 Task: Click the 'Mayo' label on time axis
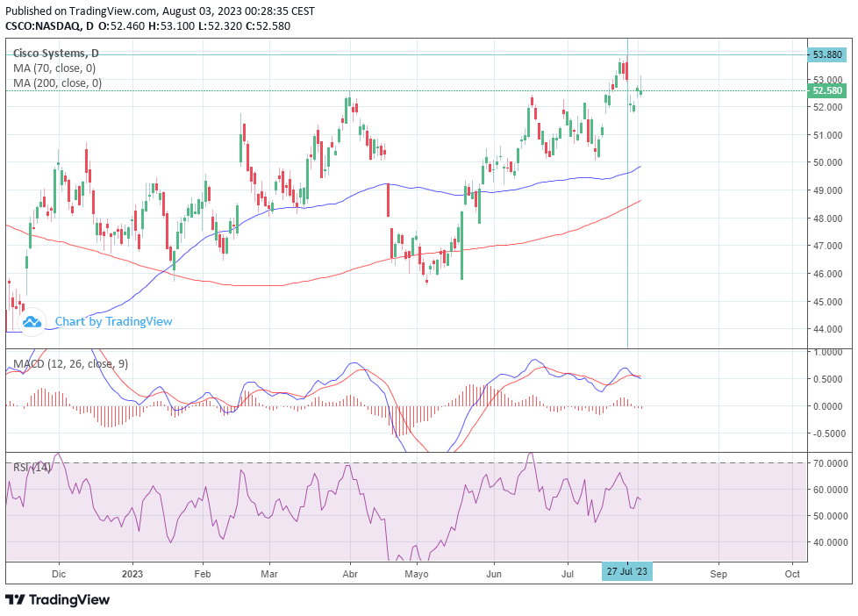point(417,574)
